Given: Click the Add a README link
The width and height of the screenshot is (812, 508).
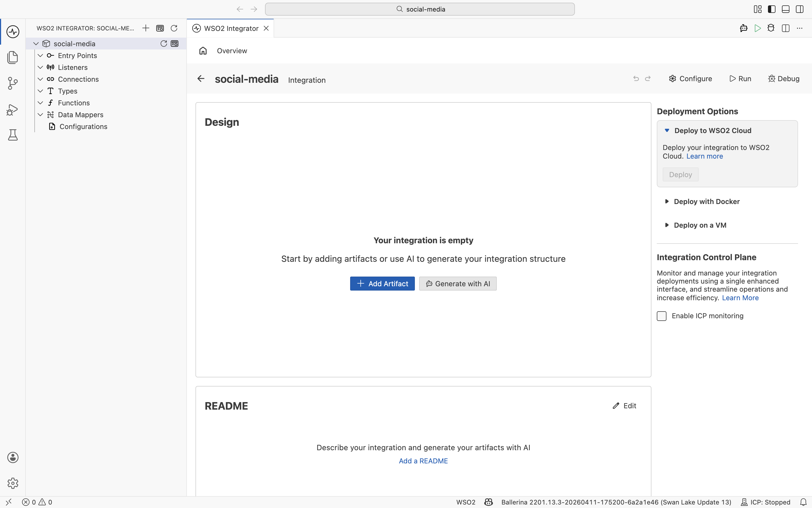Looking at the screenshot, I should 423,461.
